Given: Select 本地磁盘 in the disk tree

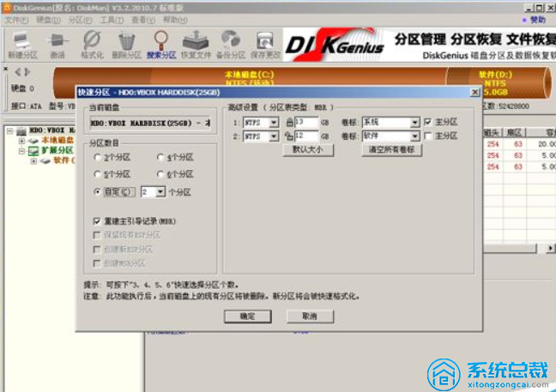Looking at the screenshot, I should pyautogui.click(x=57, y=141).
